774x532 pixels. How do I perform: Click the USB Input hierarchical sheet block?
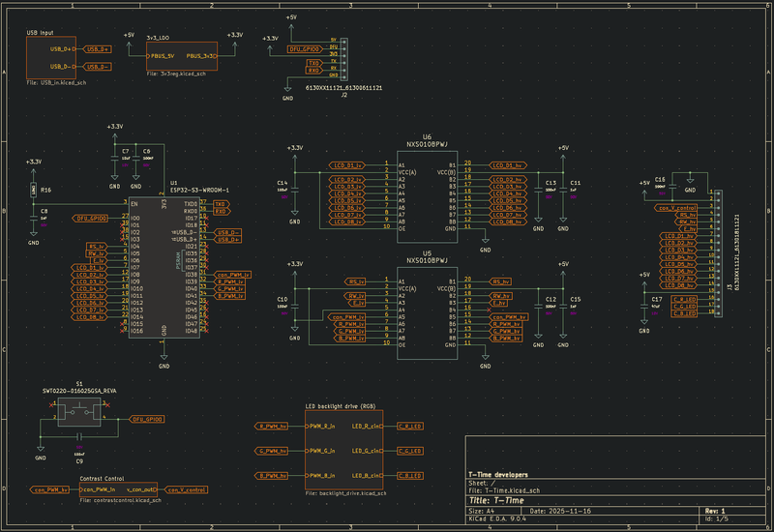[49, 55]
